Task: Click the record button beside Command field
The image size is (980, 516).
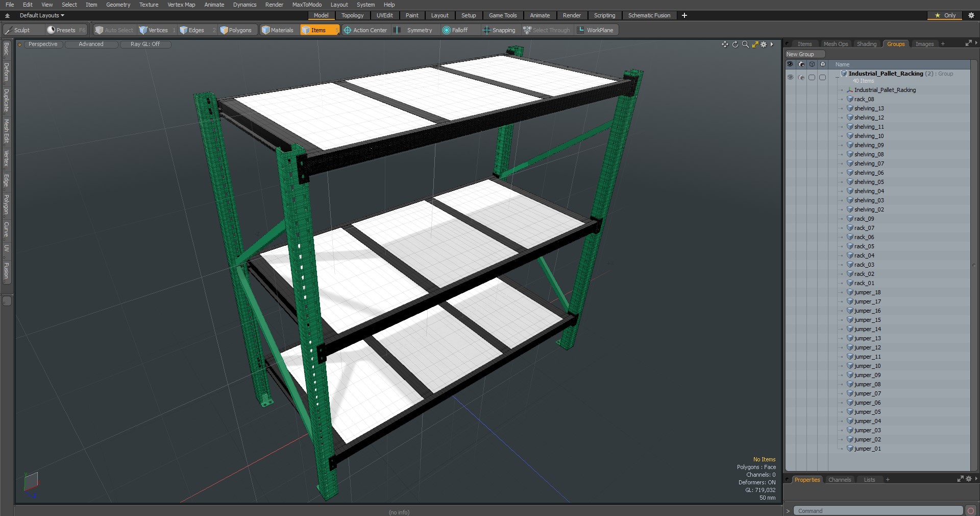Action: (x=971, y=511)
